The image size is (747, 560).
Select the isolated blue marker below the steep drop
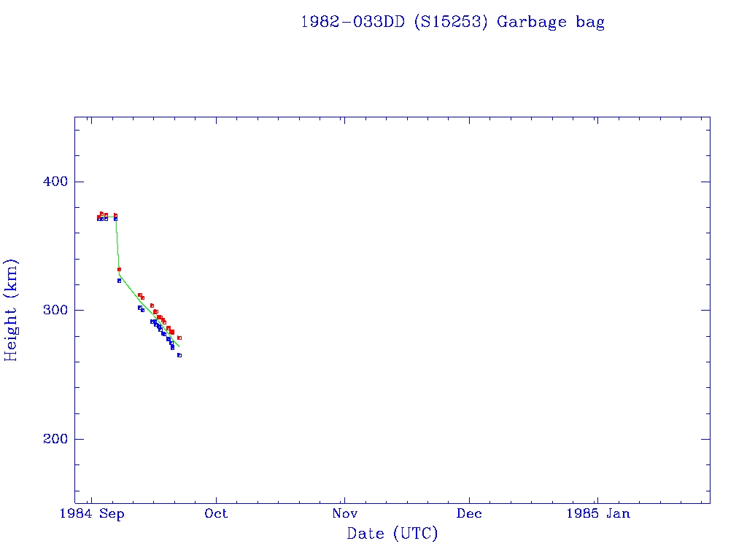[x=119, y=281]
